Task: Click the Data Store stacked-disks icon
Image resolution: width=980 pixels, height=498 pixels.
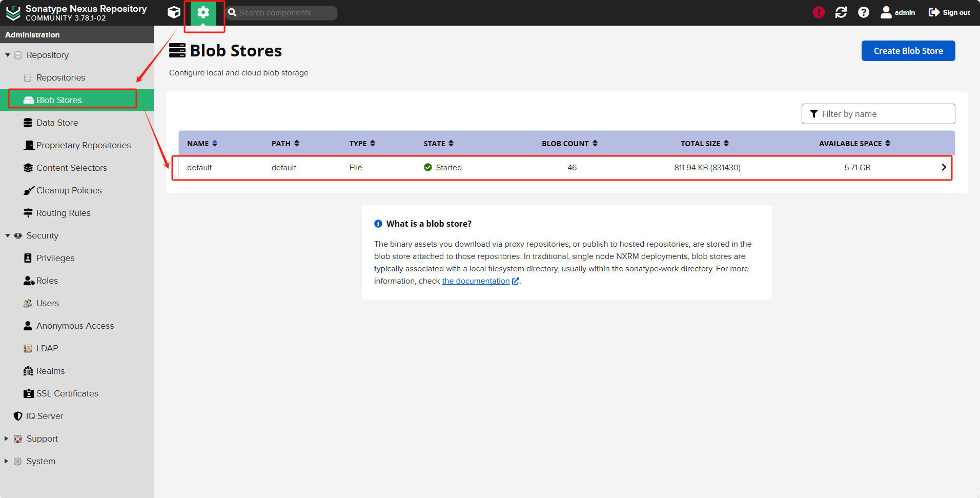Action: (28, 123)
